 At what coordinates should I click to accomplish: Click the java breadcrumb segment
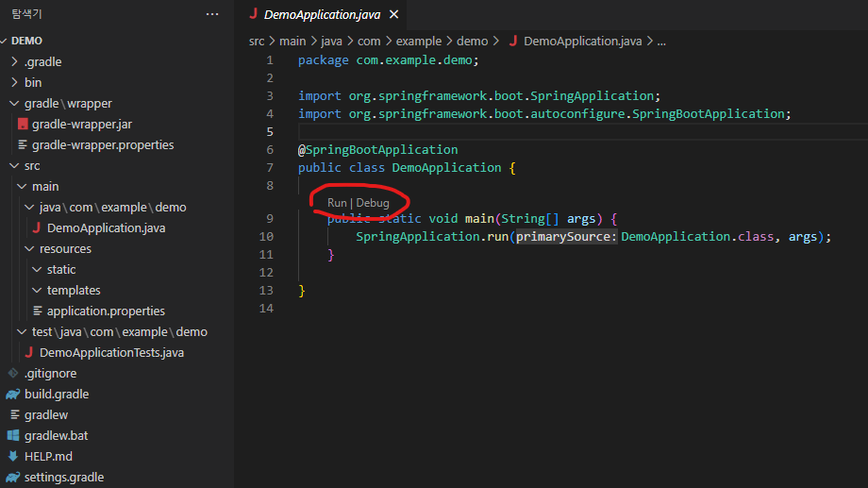pos(331,41)
